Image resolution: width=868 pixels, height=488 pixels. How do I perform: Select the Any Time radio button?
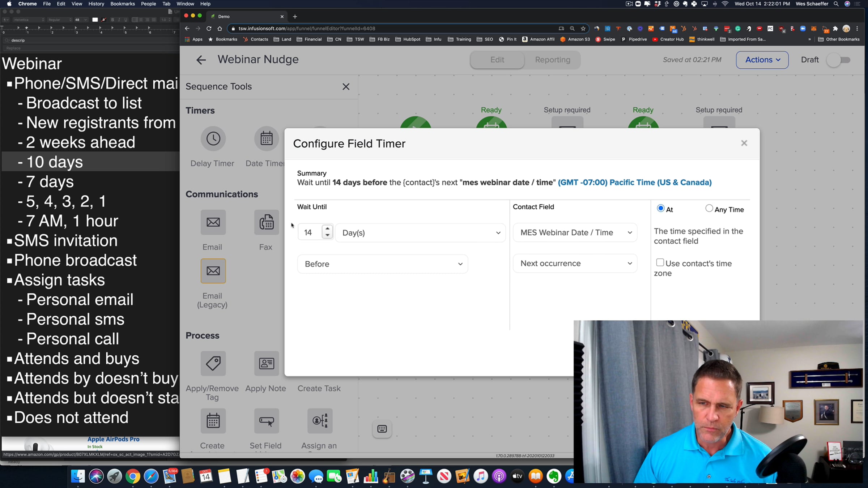coord(709,208)
